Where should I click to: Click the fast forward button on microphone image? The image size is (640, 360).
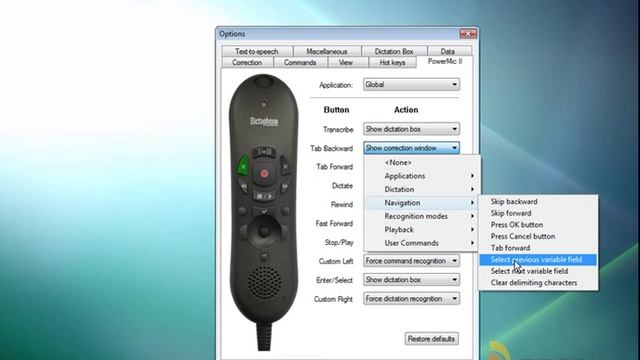click(285, 187)
